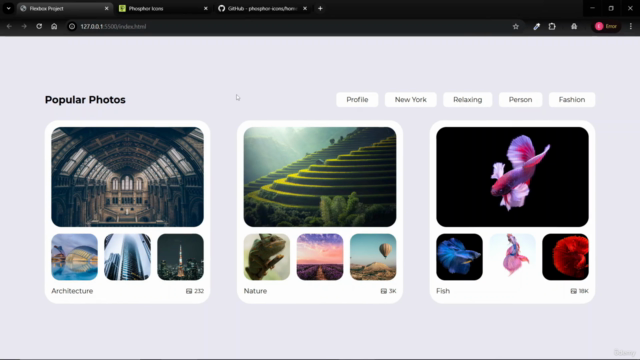The height and width of the screenshot is (360, 640).
Task: Click the 3K photo count text
Action: pyautogui.click(x=392, y=291)
